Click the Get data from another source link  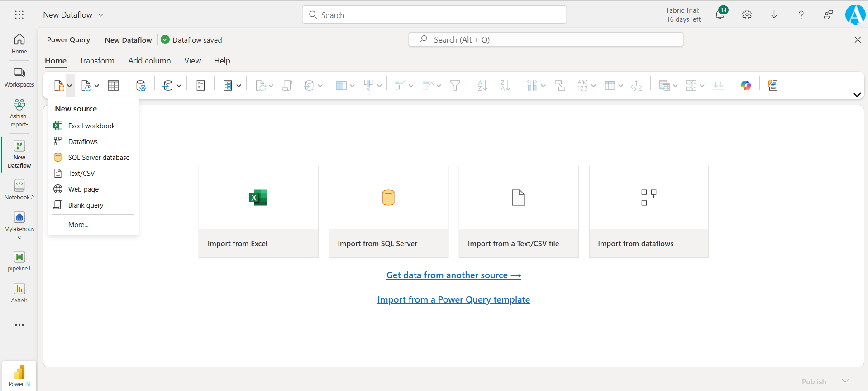pos(453,275)
